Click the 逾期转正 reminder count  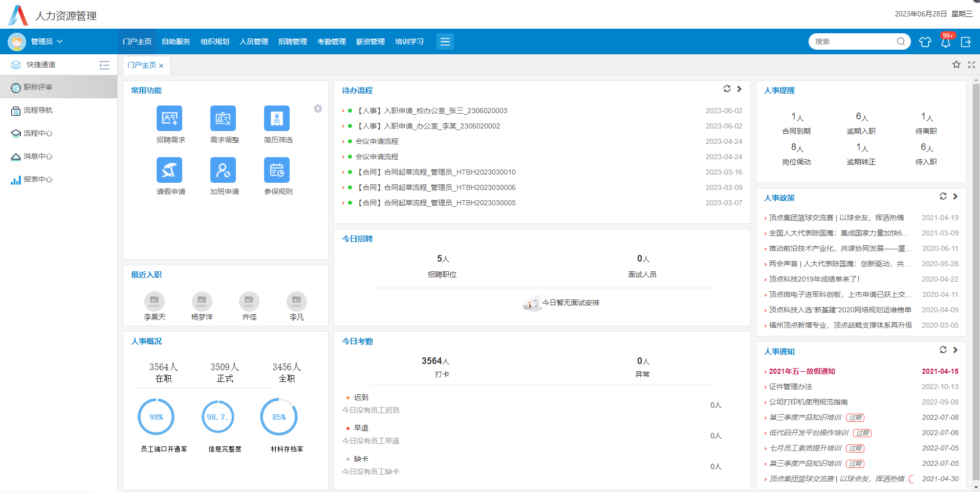tap(861, 147)
